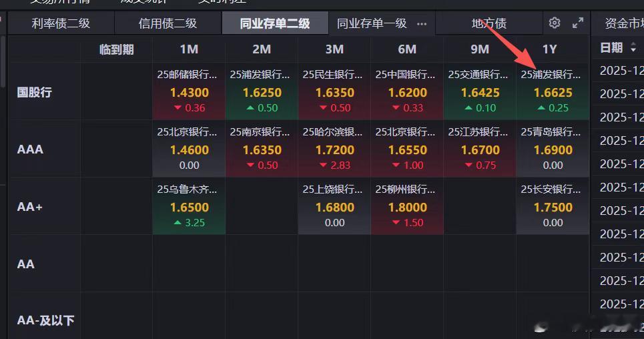Switch to the 信用债二级 tab

[168, 23]
